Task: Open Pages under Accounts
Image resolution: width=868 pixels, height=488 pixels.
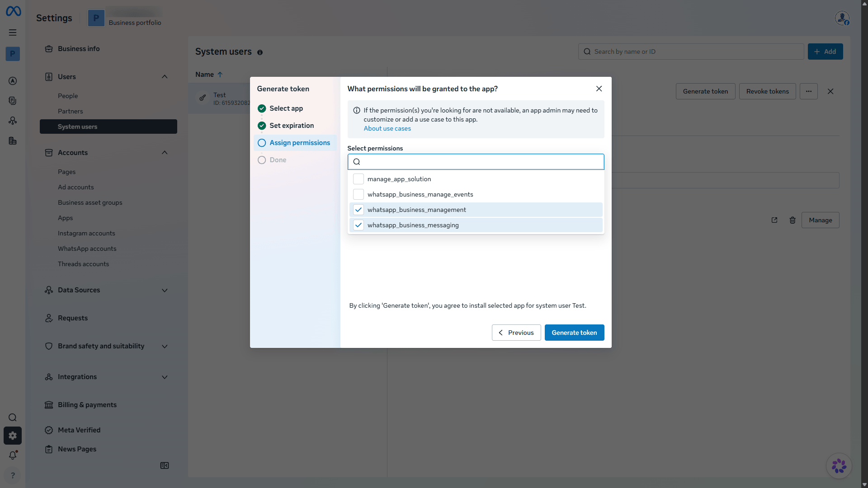Action: [66, 172]
